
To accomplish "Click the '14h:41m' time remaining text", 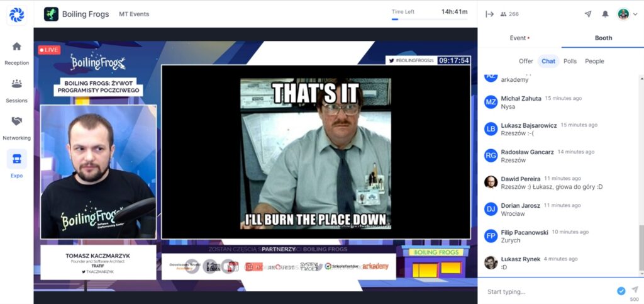I will point(454,11).
